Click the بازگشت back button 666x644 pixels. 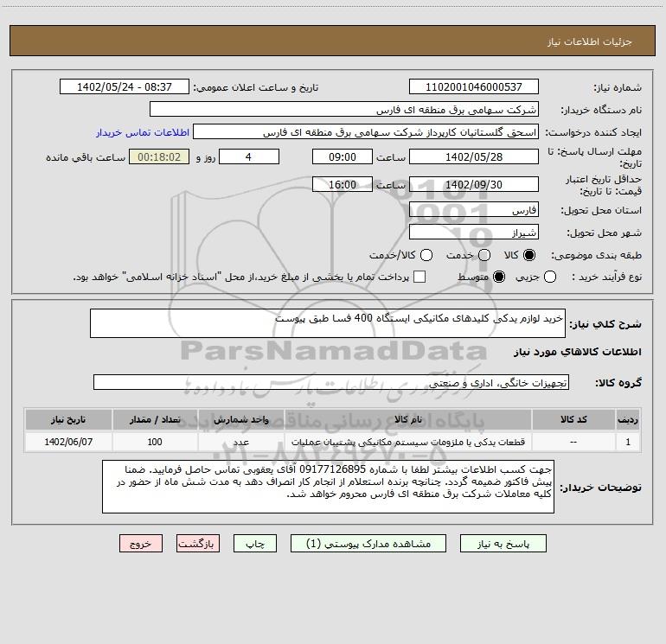[198, 544]
